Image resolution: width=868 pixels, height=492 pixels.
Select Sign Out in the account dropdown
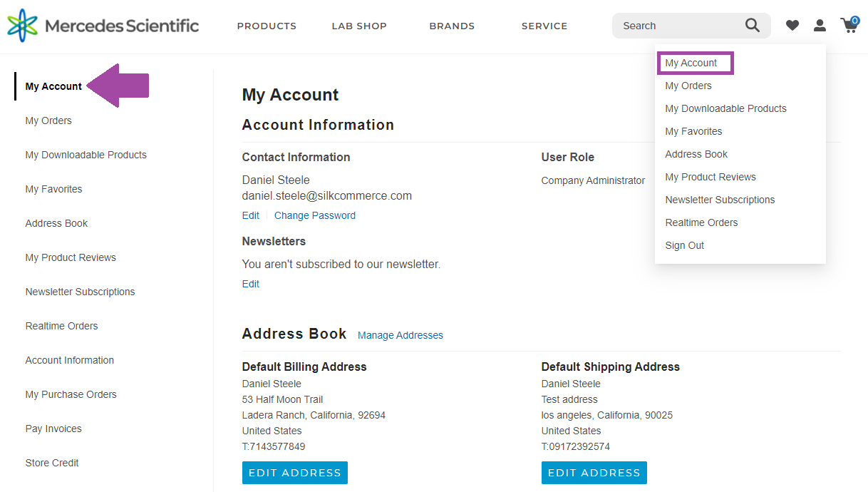684,245
